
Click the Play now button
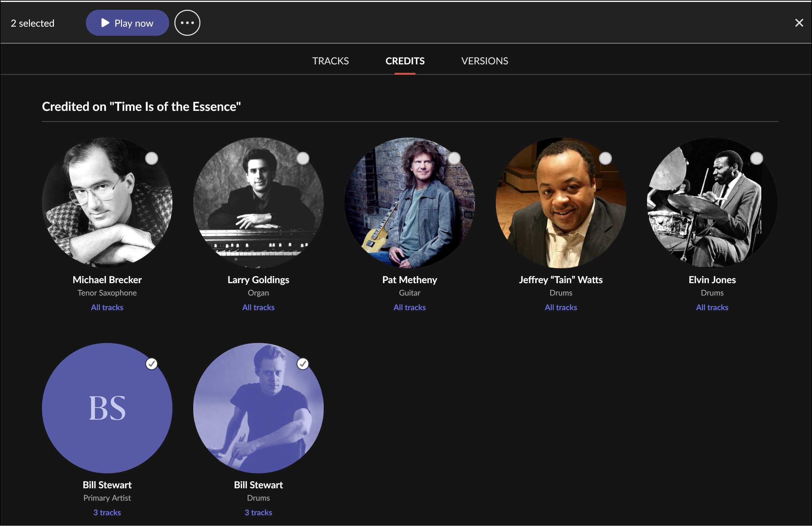click(127, 23)
